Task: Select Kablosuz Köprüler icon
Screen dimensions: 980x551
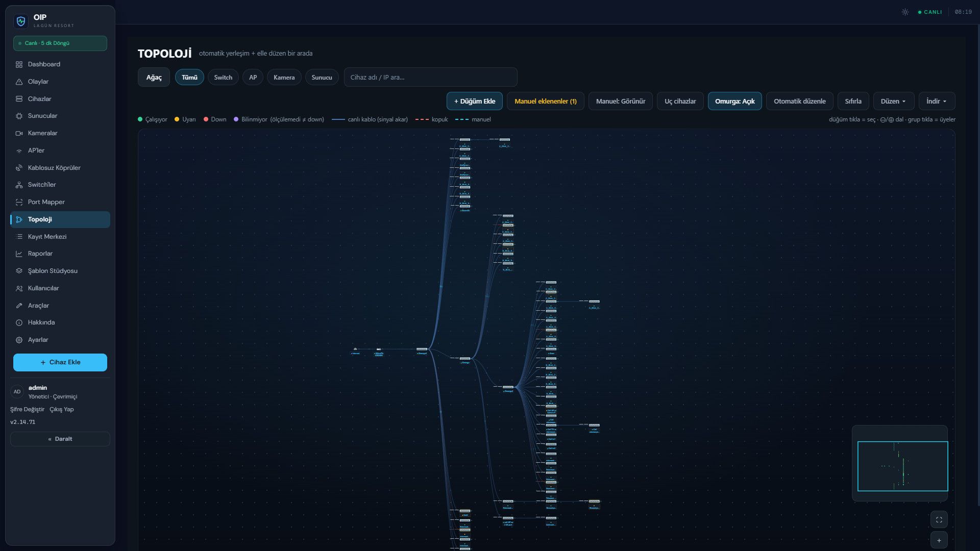Action: (x=19, y=168)
